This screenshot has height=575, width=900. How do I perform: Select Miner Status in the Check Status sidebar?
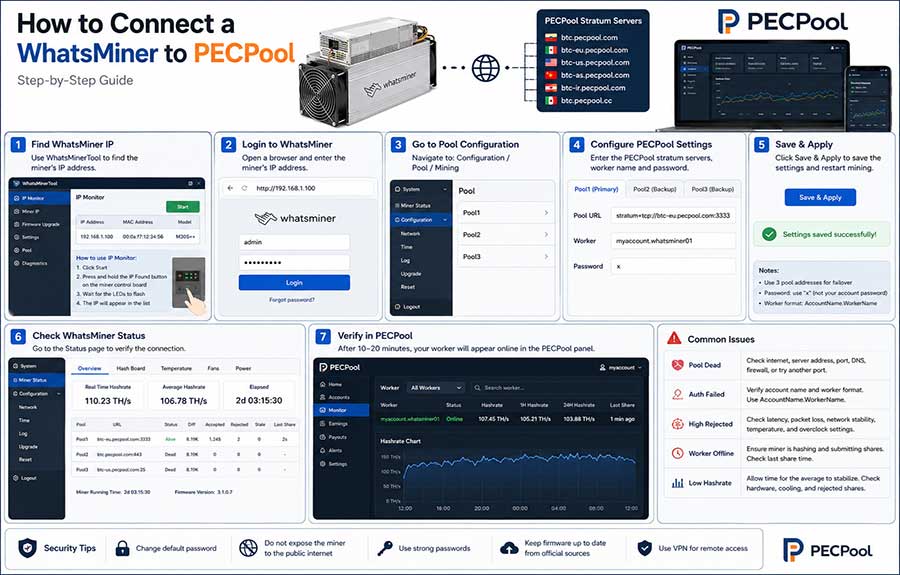(x=37, y=380)
